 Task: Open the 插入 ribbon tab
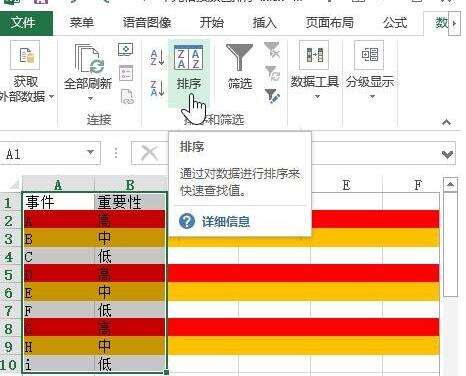264,23
